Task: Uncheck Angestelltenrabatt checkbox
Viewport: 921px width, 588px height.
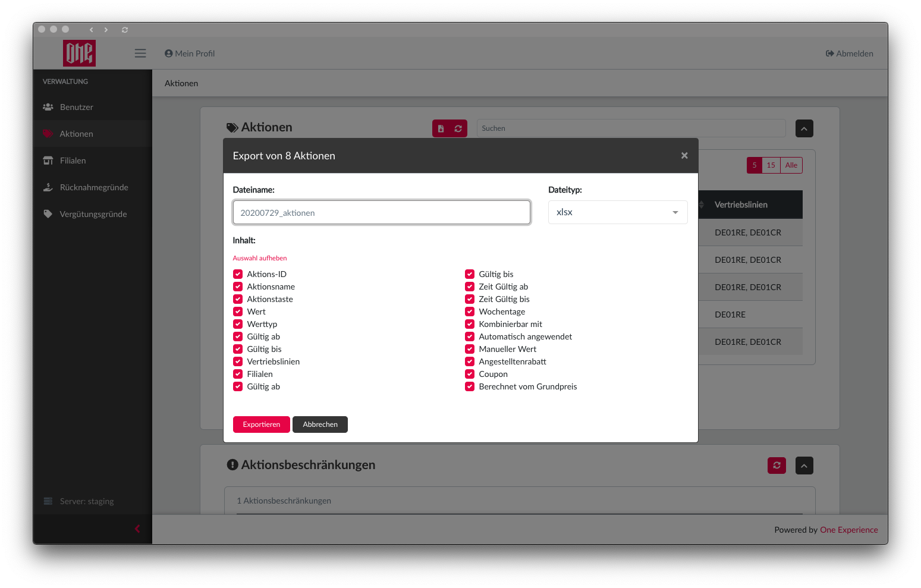Action: pyautogui.click(x=470, y=361)
